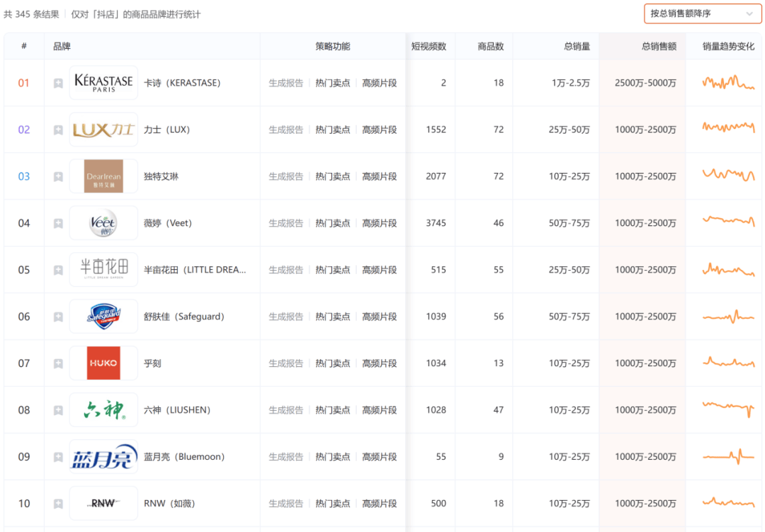Generate report for RNW (如薇)
The height and width of the screenshot is (532, 765).
[x=286, y=504]
